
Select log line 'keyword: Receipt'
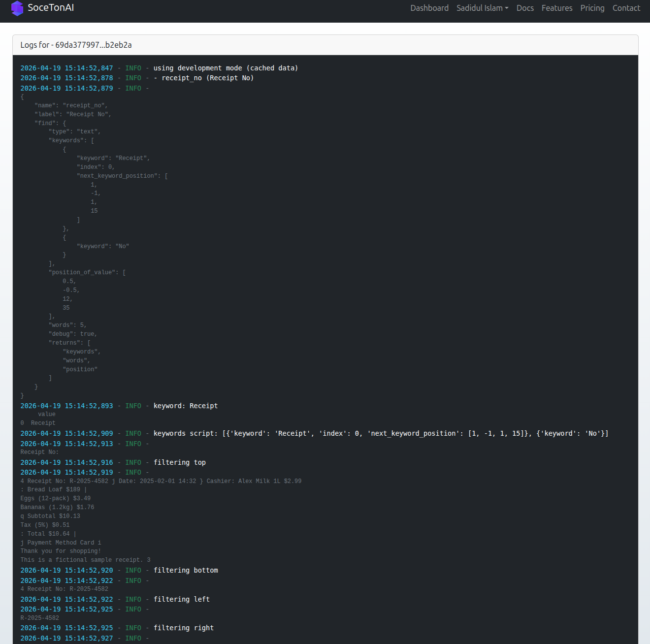pos(186,406)
